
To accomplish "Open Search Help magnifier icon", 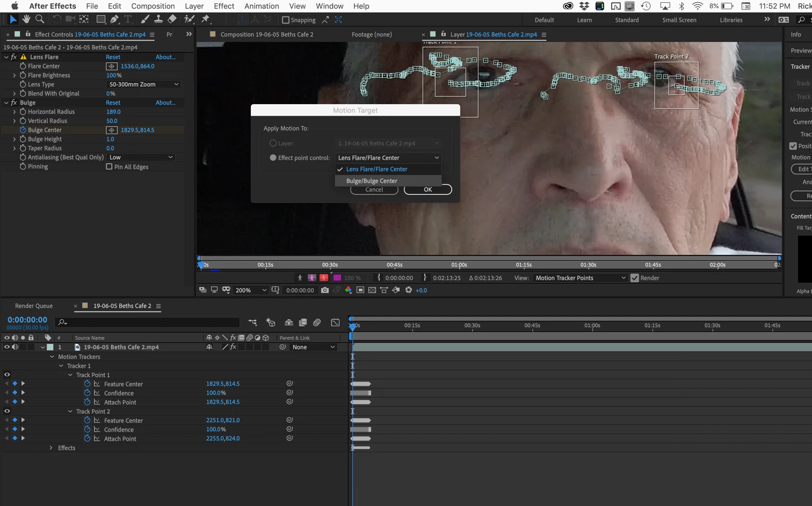I will click(802, 20).
